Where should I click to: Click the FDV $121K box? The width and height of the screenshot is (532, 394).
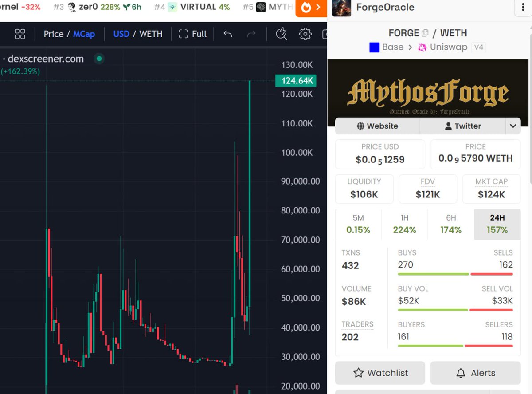click(428, 189)
